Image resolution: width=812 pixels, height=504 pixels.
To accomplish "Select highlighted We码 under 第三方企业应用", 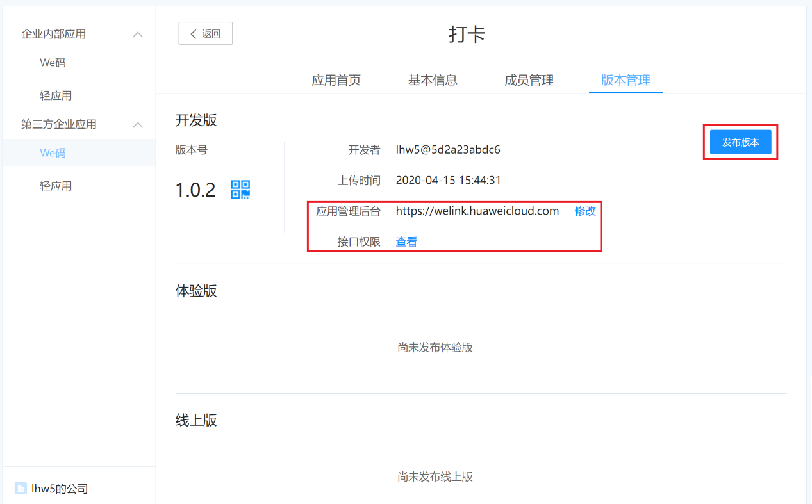I will tap(53, 153).
